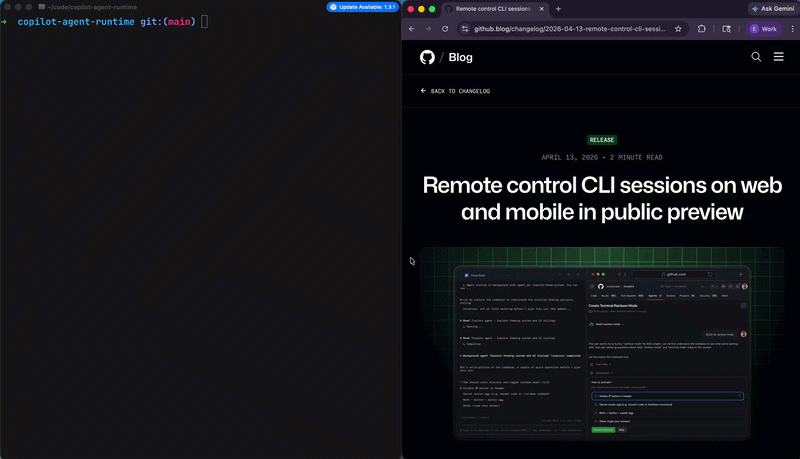Open the hamburger menu on GitHub Blog
Viewport: 800px width, 459px height.
click(779, 57)
